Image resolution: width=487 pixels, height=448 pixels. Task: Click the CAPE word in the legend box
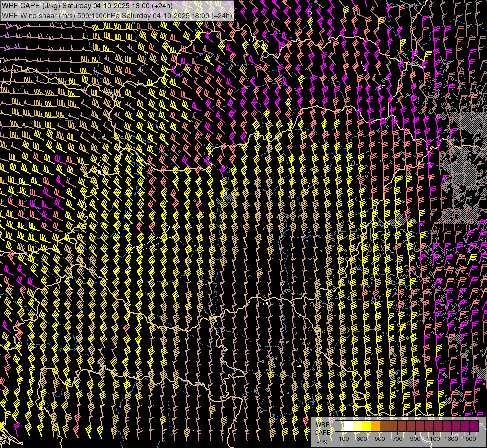[322, 432]
